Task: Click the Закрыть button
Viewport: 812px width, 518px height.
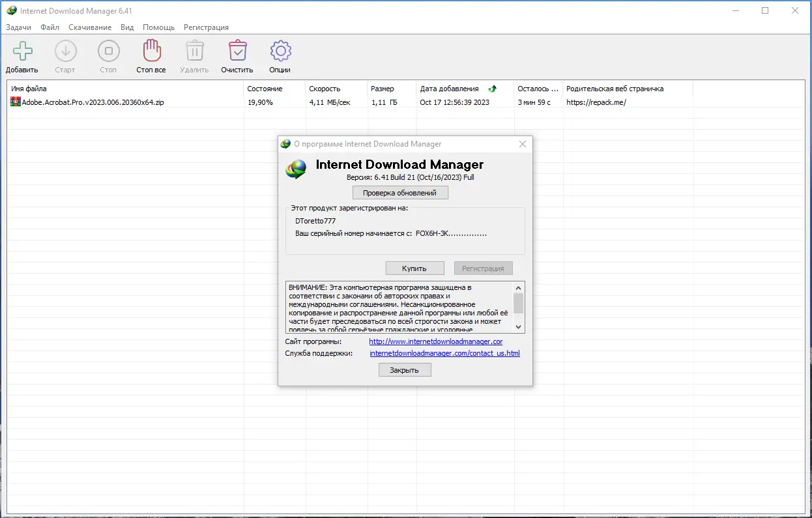Action: [x=405, y=370]
